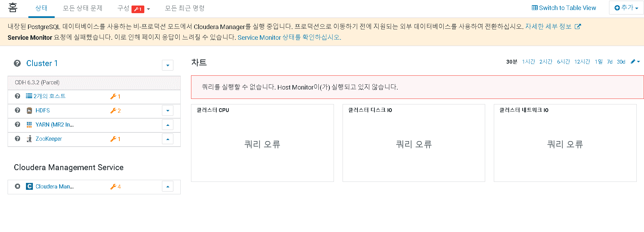
Task: Open the Cloudera Man... service link
Action: [x=55, y=187]
